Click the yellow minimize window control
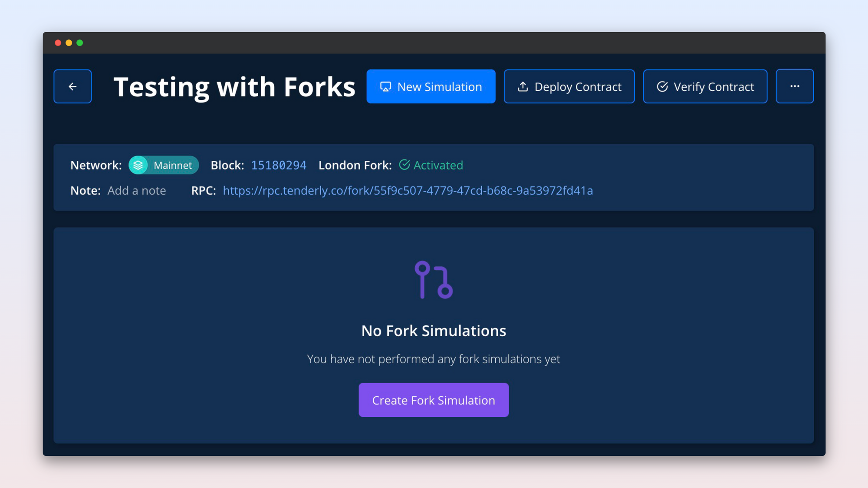 tap(69, 43)
